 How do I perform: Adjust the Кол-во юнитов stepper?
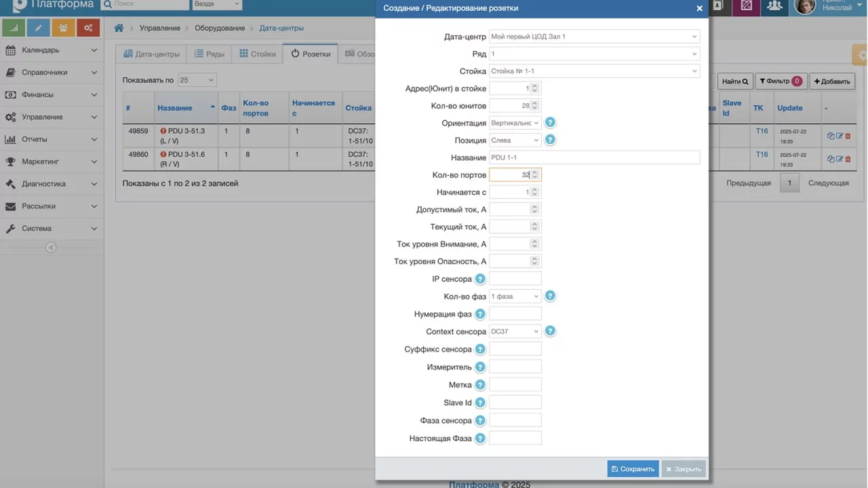click(x=534, y=106)
